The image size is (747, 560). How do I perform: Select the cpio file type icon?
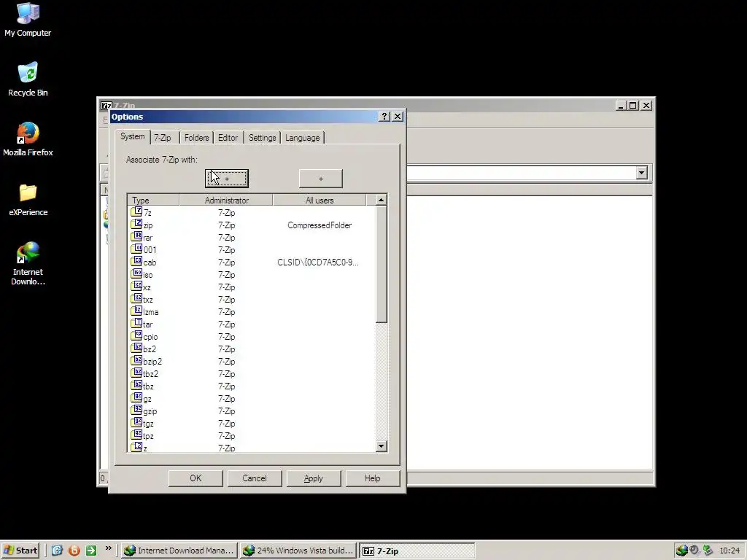point(136,335)
